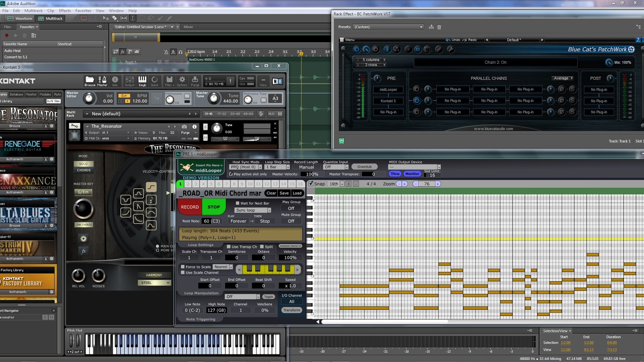This screenshot has width=644, height=362.
Task: Toggle the Kontakt Keyb on-screen keyboard
Action: (x=142, y=81)
